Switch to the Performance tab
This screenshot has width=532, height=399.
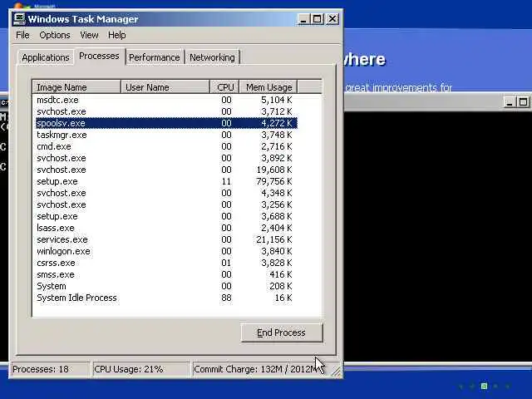(155, 57)
